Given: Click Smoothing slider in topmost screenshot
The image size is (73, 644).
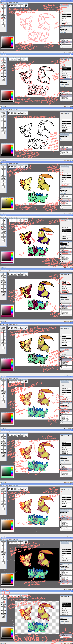Looking at the screenshot, I should pyautogui.click(x=67, y=24).
